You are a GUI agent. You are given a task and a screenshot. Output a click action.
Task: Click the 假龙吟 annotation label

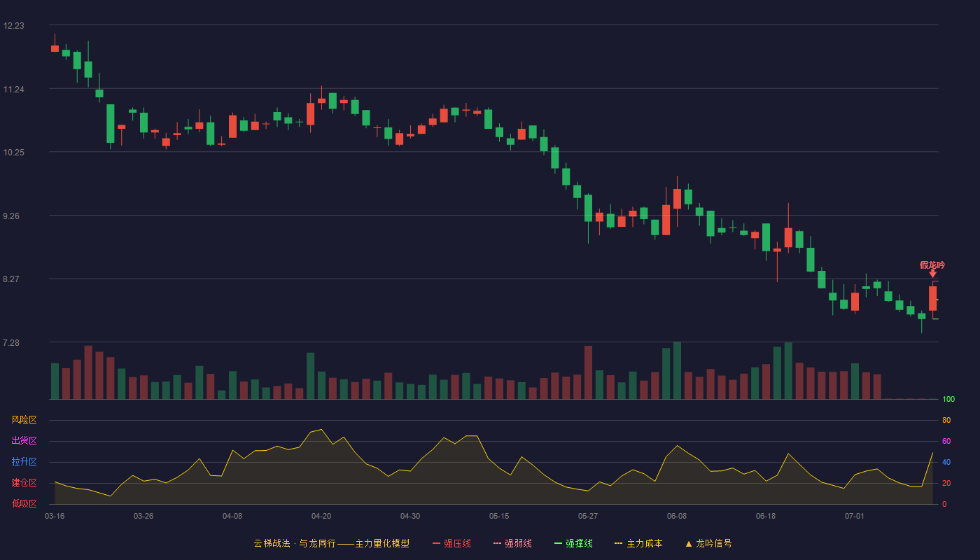point(932,265)
